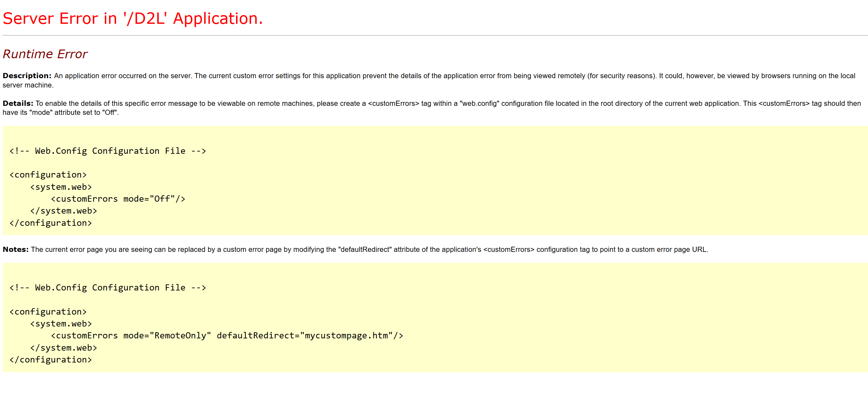Click the first opening <system.web> tag
This screenshot has width=868, height=395.
pos(61,187)
